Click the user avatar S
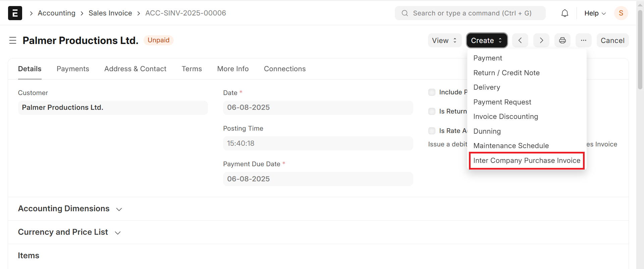Screen dimensions: 644x269 coord(621,13)
